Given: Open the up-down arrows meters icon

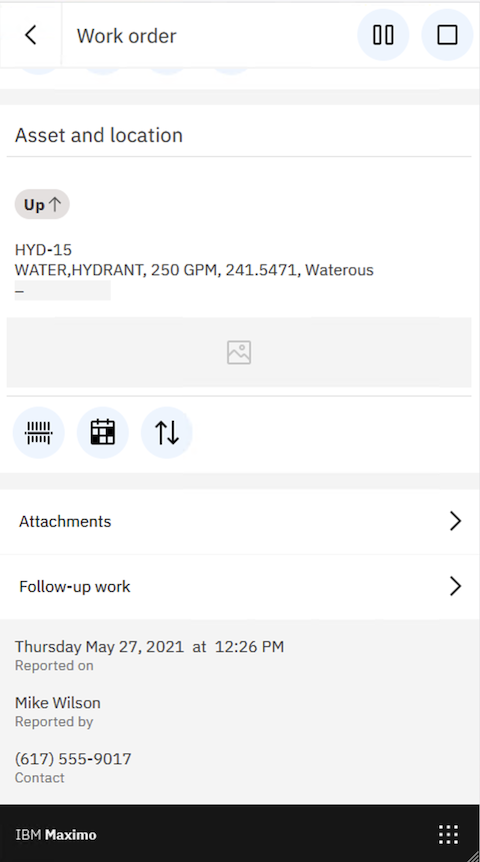Looking at the screenshot, I should point(167,433).
